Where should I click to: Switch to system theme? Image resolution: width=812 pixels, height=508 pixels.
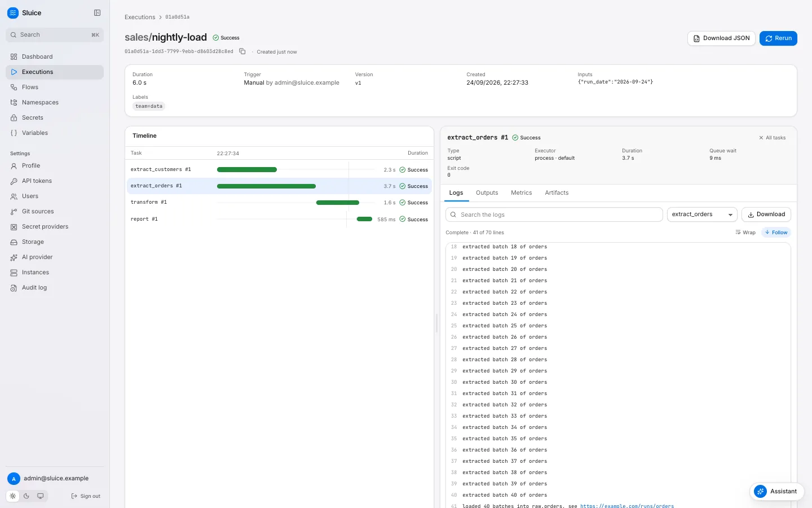pos(41,496)
